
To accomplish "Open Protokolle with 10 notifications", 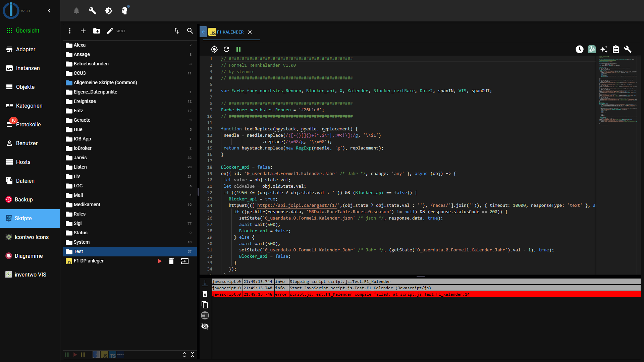I will [30, 124].
